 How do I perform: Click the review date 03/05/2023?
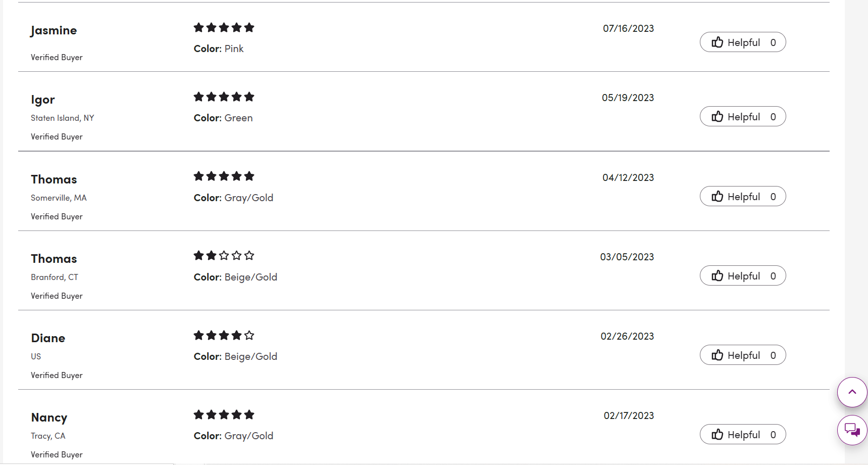pos(627,257)
